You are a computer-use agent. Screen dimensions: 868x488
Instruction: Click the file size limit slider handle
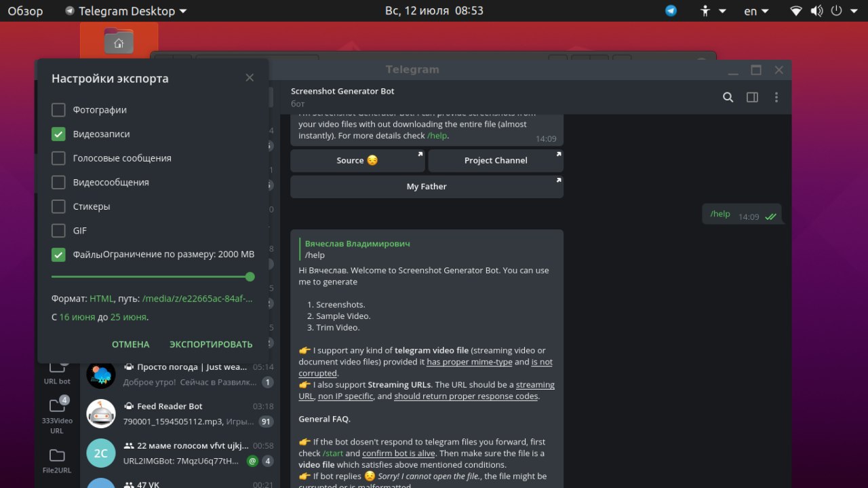[x=250, y=276]
